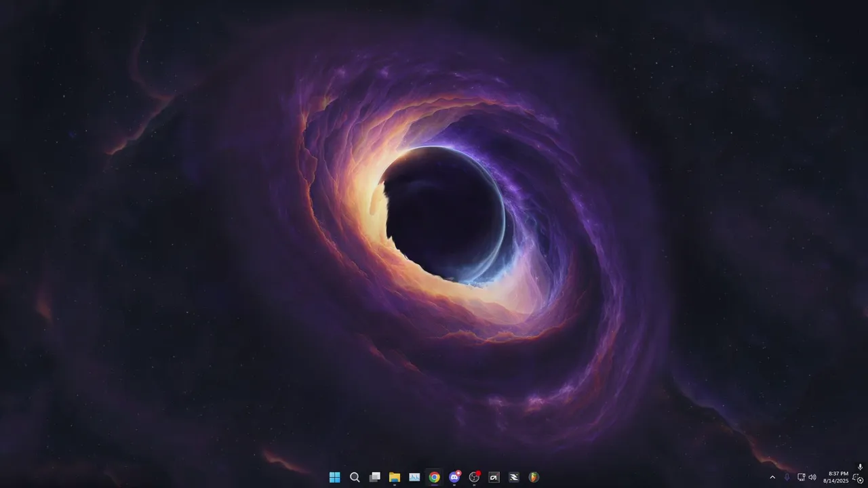The height and width of the screenshot is (488, 868).
Task: Show hidden system tray icons
Action: (x=772, y=477)
